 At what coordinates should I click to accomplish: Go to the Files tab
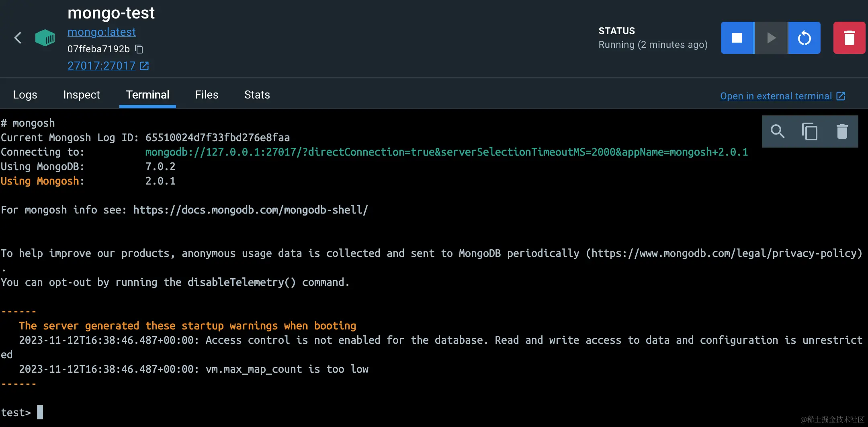(x=207, y=95)
